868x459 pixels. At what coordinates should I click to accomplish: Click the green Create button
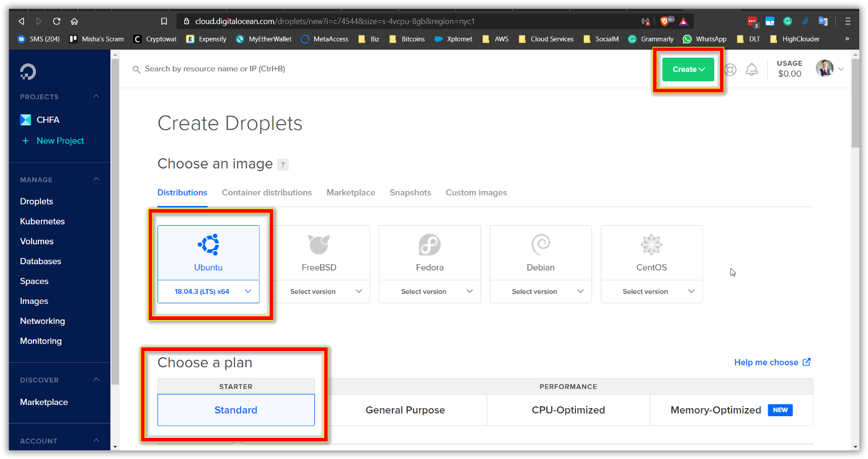[x=688, y=69]
